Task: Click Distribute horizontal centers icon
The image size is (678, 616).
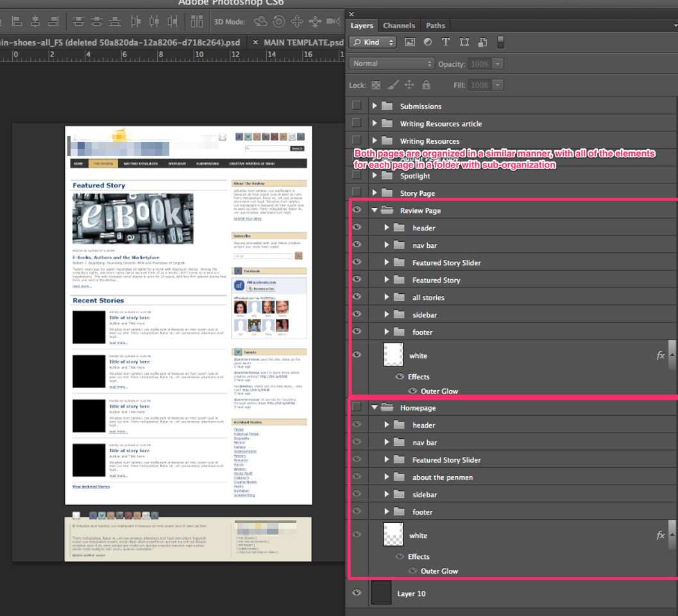Action: coord(154,21)
